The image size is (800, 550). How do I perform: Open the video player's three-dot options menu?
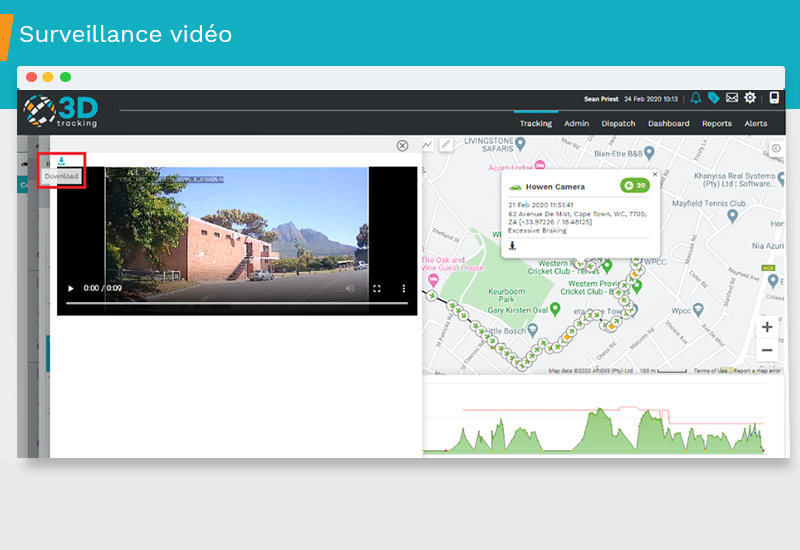pyautogui.click(x=404, y=289)
